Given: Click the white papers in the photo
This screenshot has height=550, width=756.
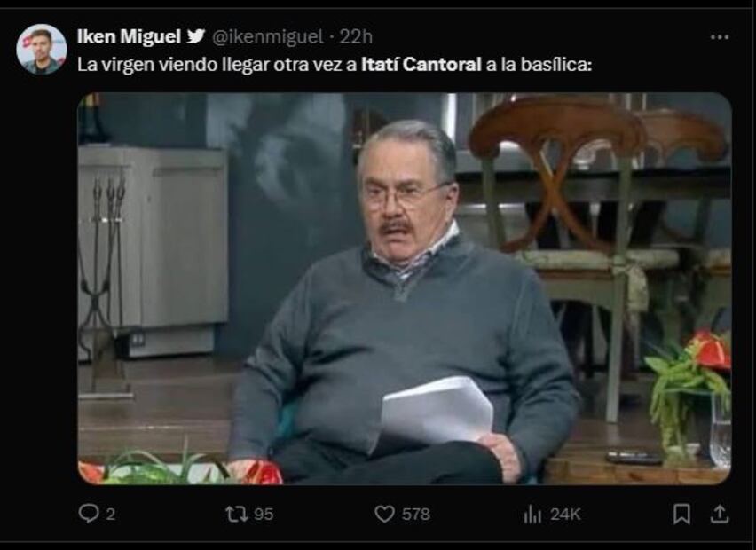Looking at the screenshot, I should tap(436, 412).
